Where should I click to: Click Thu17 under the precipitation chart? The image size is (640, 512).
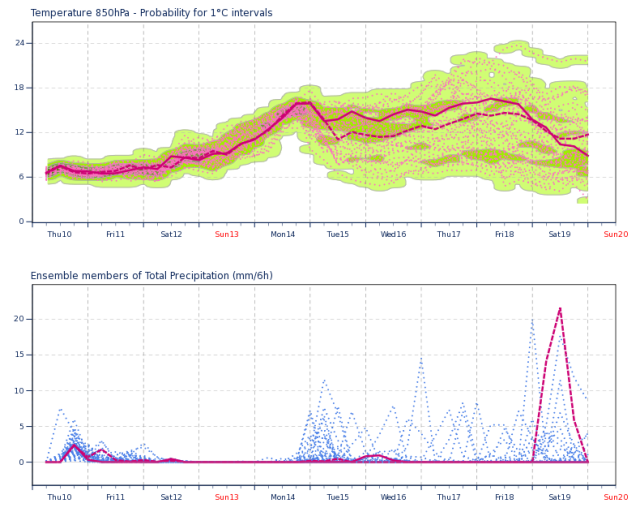pos(449,497)
